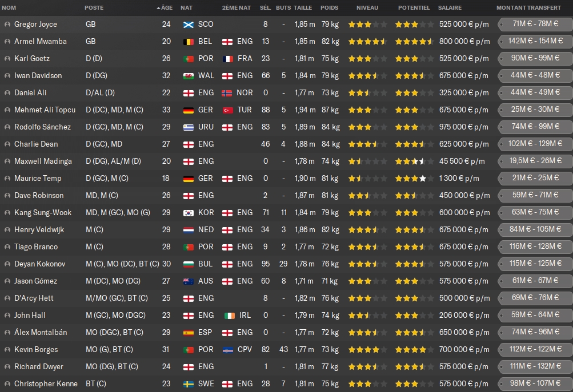Click Charlie Dean's 102M € - 129M € transfer value
Image resolution: width=573 pixels, height=392 pixels.
tap(534, 144)
